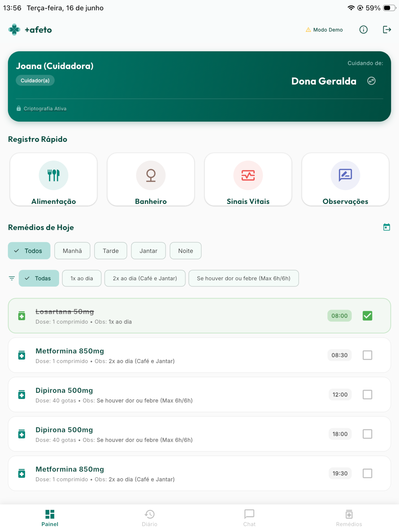Image resolution: width=399 pixels, height=532 pixels.
Task: Mark Dipirona 500mg 12:00 as taken
Action: pos(367,395)
